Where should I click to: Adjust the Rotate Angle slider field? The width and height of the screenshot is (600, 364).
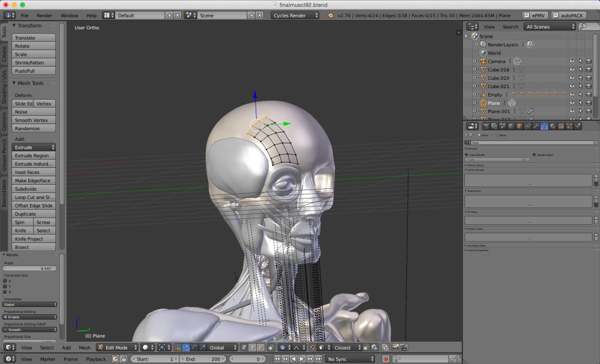pyautogui.click(x=30, y=269)
